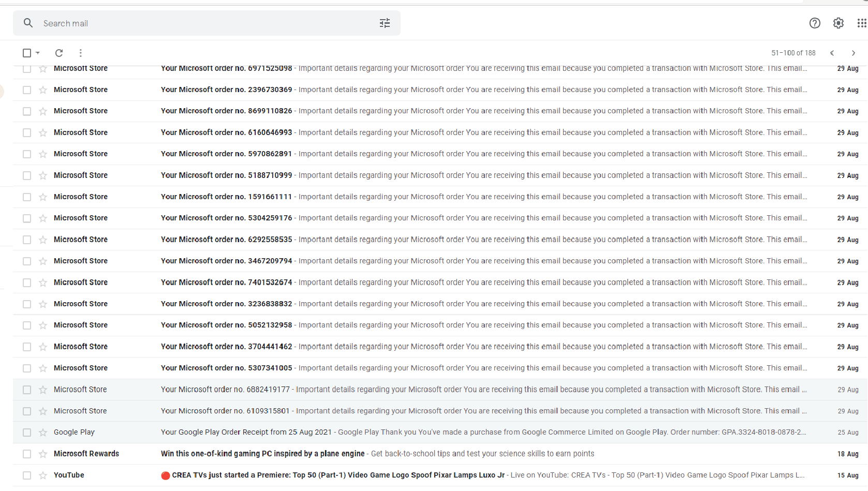Expand the select dropdown arrow beside checkbox
The height and width of the screenshot is (491, 868).
point(38,53)
